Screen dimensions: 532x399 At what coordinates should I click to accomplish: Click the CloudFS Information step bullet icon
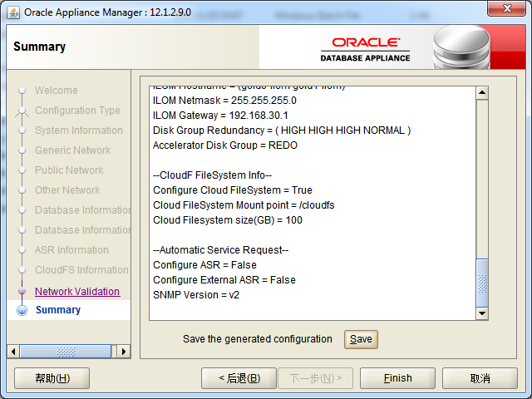click(x=22, y=270)
